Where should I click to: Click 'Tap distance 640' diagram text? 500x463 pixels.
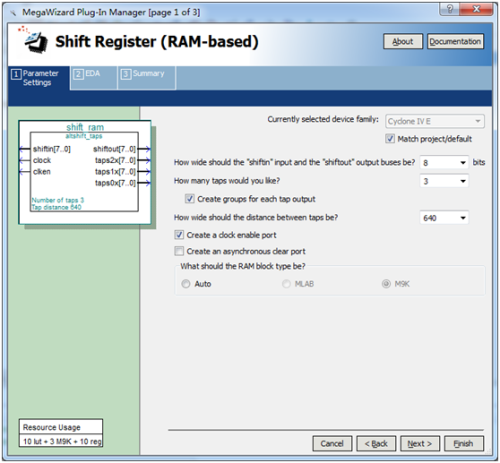(x=56, y=207)
